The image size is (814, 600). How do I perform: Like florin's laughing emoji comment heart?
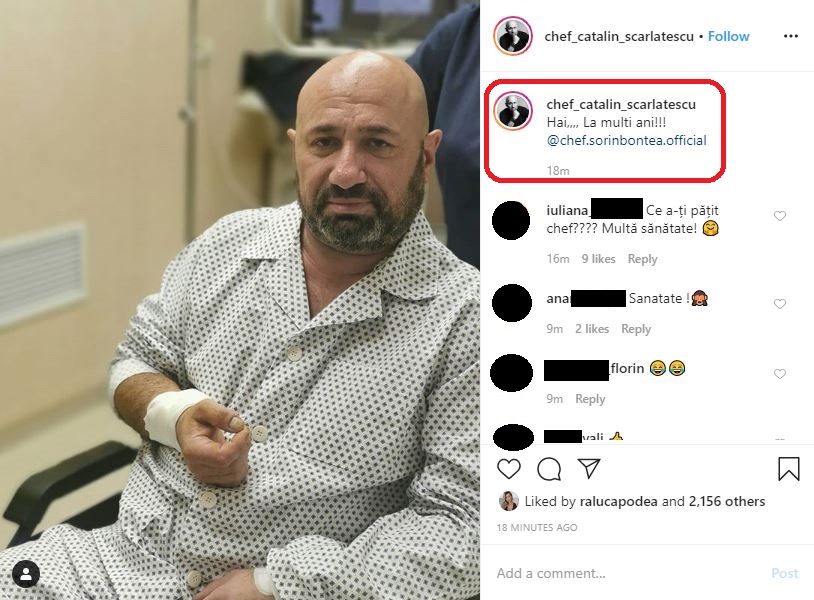pyautogui.click(x=780, y=374)
